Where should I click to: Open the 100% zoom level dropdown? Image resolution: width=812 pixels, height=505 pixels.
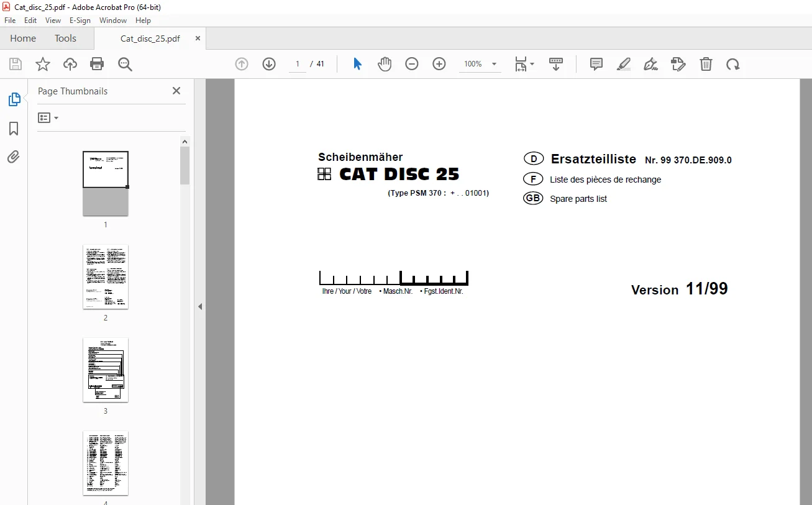click(x=480, y=64)
